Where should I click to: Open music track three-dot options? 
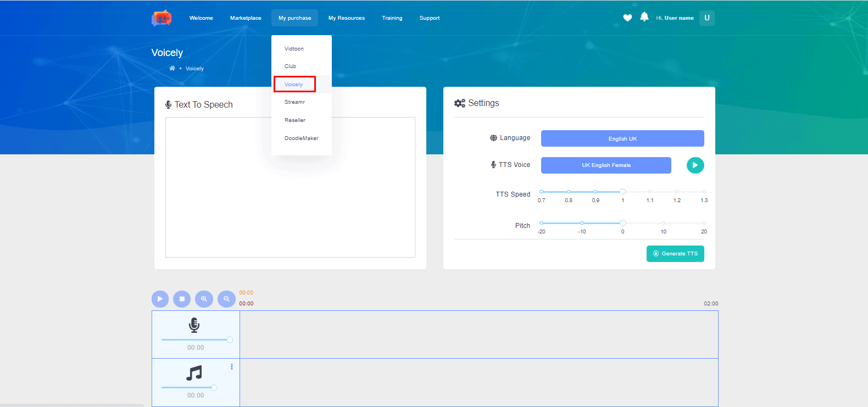tap(232, 367)
